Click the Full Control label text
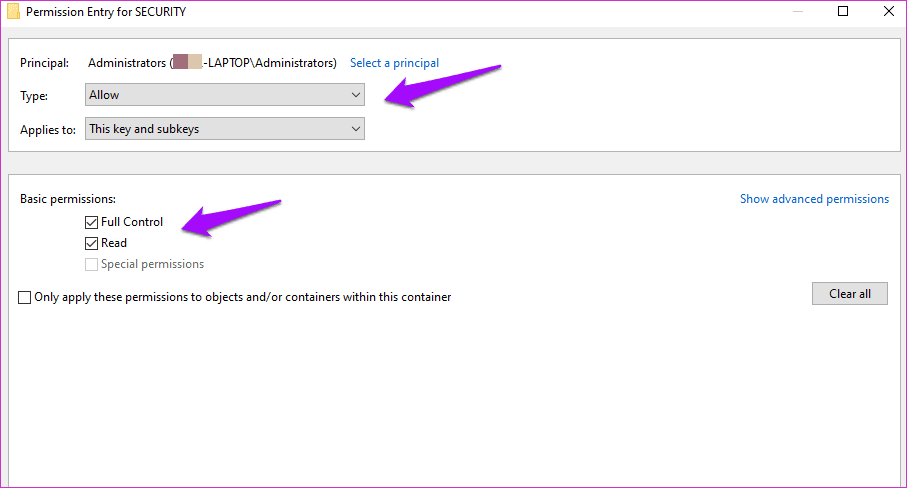Viewport: 907px width, 488px height. (132, 222)
